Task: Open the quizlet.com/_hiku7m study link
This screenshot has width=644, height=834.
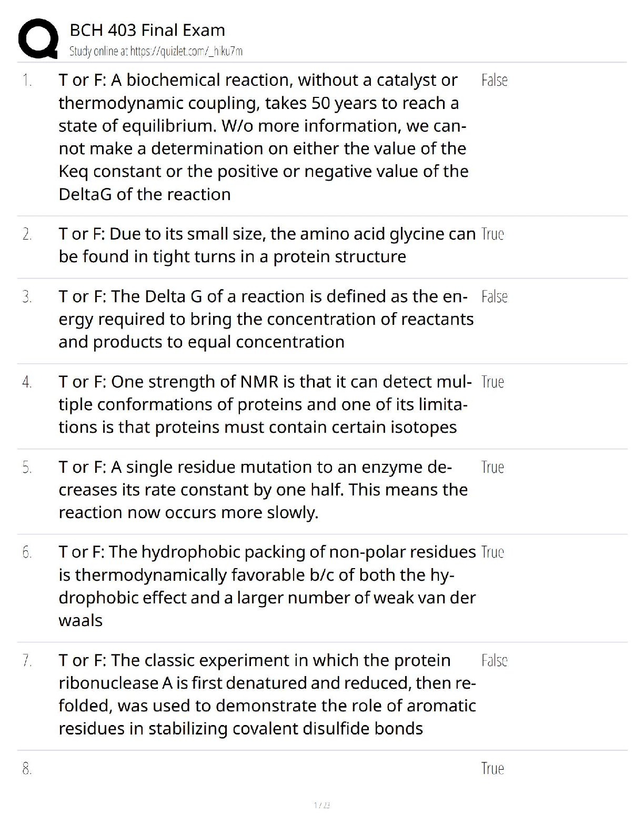Action: [156, 52]
